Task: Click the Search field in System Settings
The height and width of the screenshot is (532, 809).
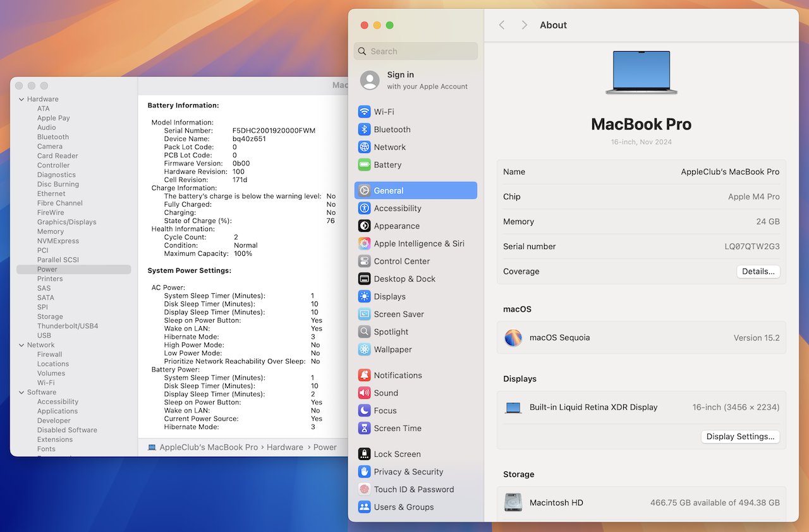Action: coord(416,51)
